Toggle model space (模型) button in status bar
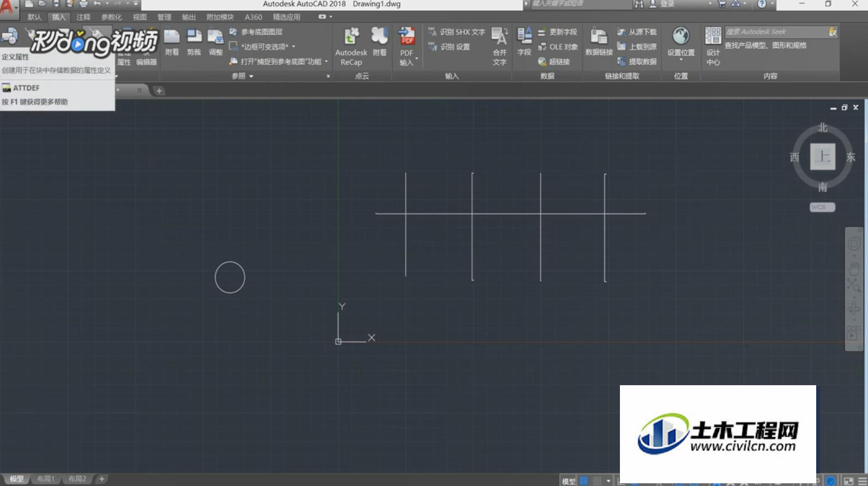Image resolution: width=868 pixels, height=486 pixels. pyautogui.click(x=569, y=481)
